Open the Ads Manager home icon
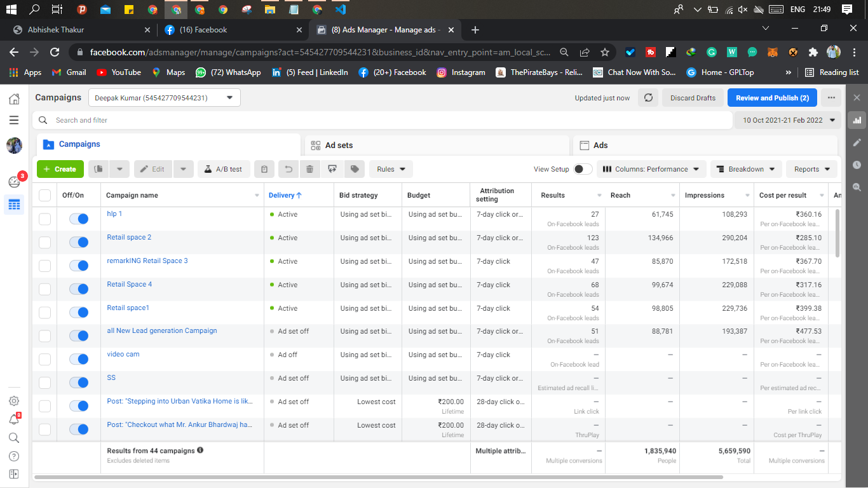Viewport: 868px width, 488px height. click(14, 98)
